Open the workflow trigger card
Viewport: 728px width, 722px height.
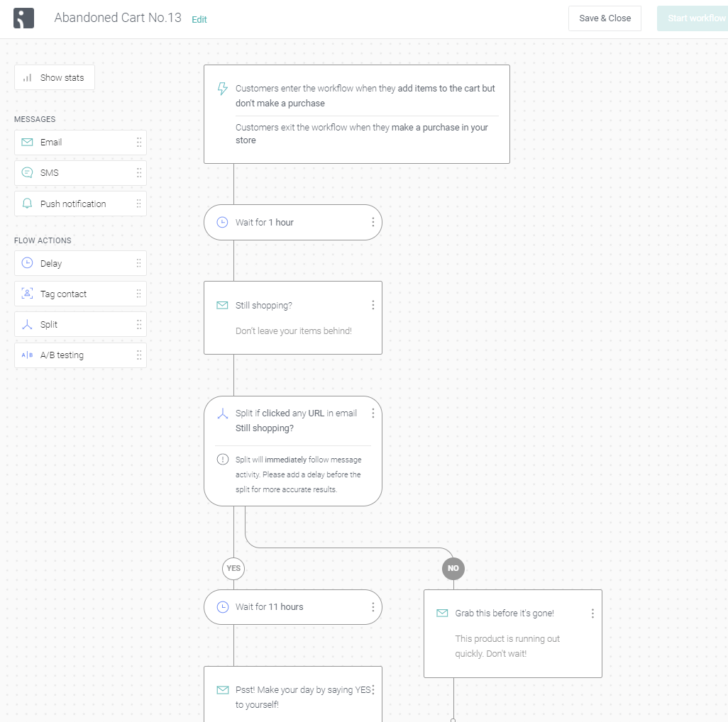[357, 114]
